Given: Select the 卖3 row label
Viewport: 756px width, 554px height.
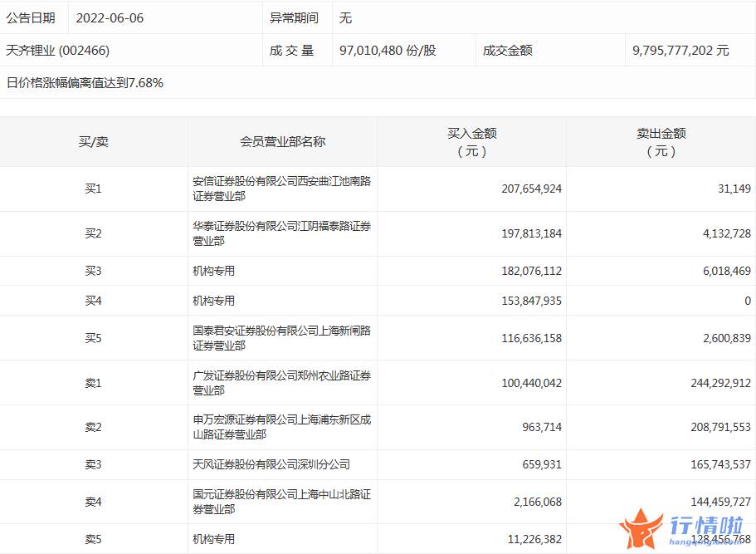Looking at the screenshot, I should pyautogui.click(x=94, y=464).
